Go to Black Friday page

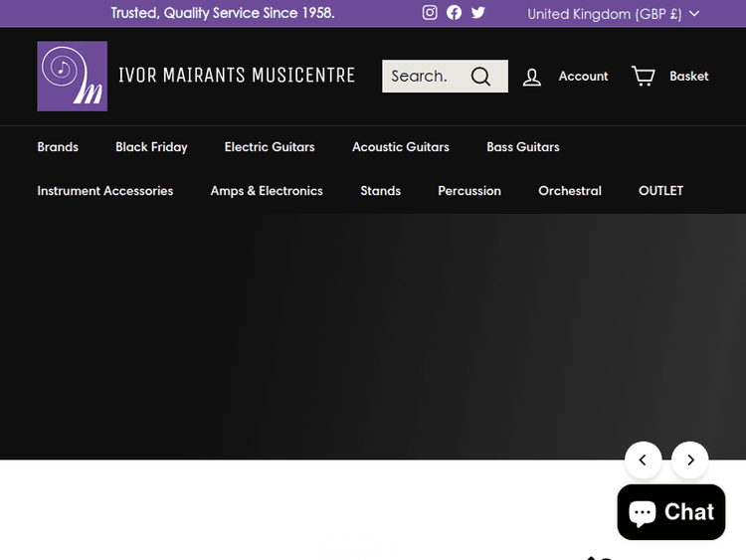(x=151, y=147)
